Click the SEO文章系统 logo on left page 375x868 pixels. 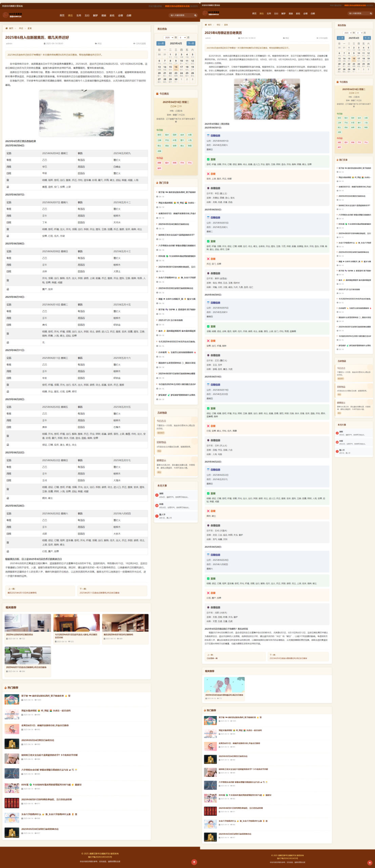(12, 15)
